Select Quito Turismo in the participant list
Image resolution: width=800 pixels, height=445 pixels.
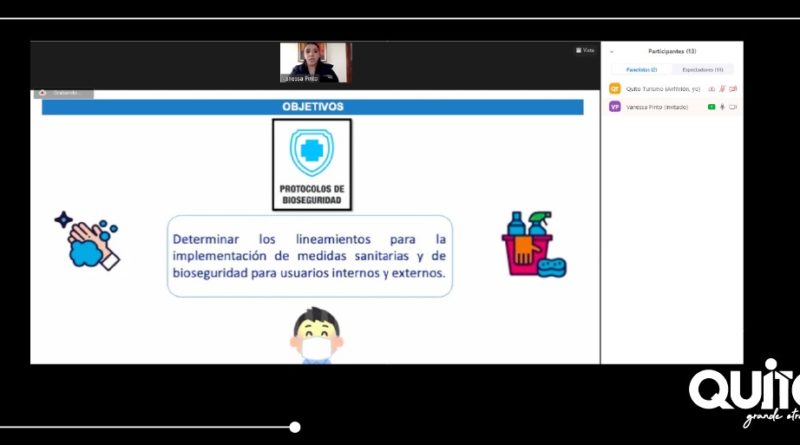pos(660,88)
